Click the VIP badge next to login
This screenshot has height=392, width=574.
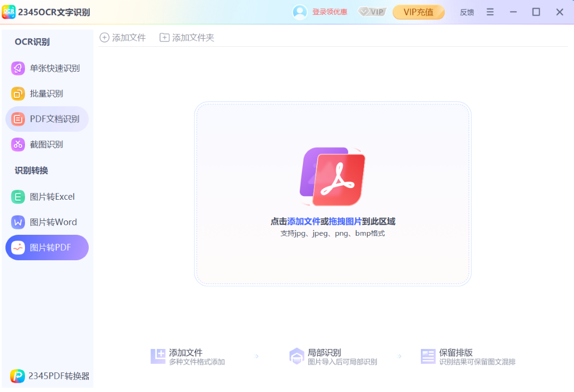tap(372, 12)
